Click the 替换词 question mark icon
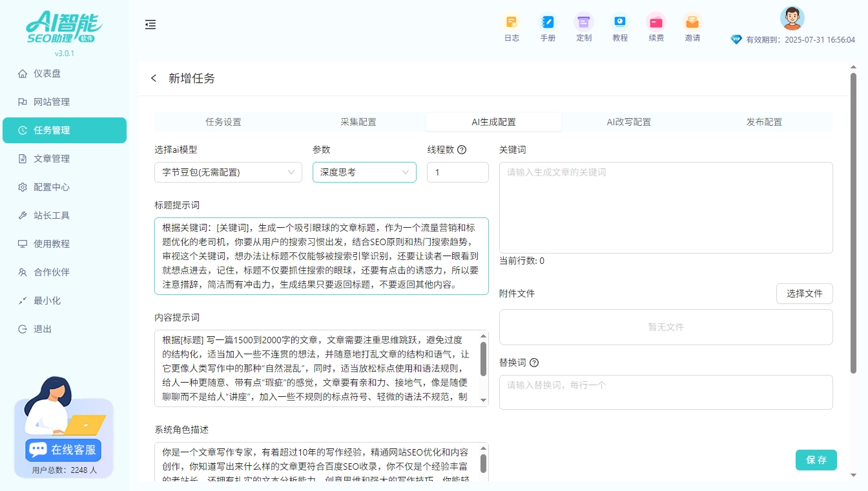 [533, 362]
